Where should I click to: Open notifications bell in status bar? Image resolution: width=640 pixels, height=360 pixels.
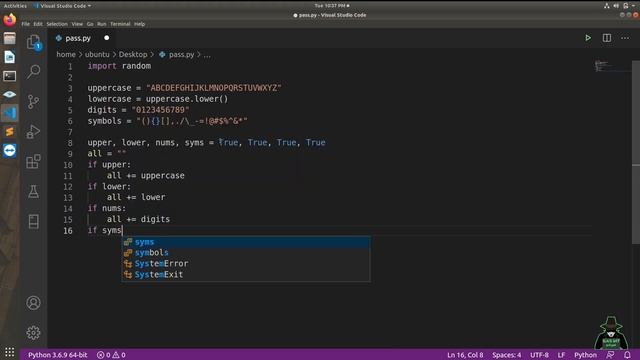pyautogui.click(x=627, y=355)
